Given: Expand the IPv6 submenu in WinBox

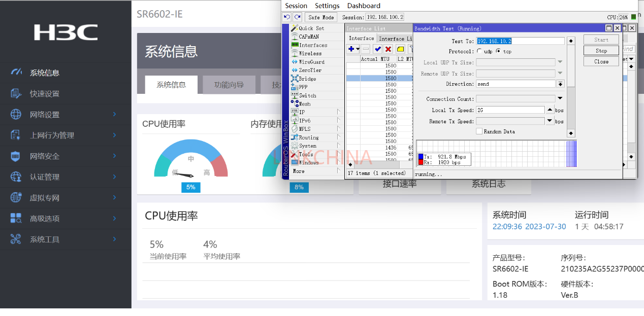Looking at the screenshot, I should (x=339, y=121).
